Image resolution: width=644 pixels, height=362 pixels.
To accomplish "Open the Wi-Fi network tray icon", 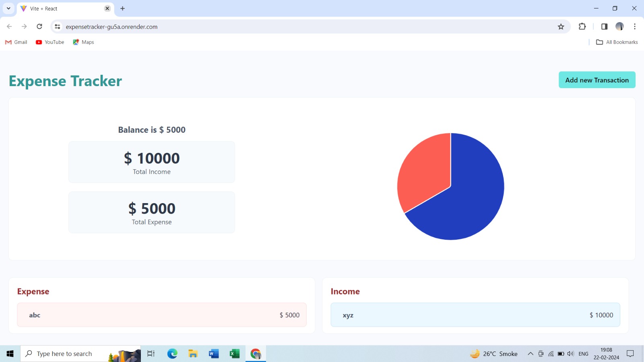I will 551,354.
